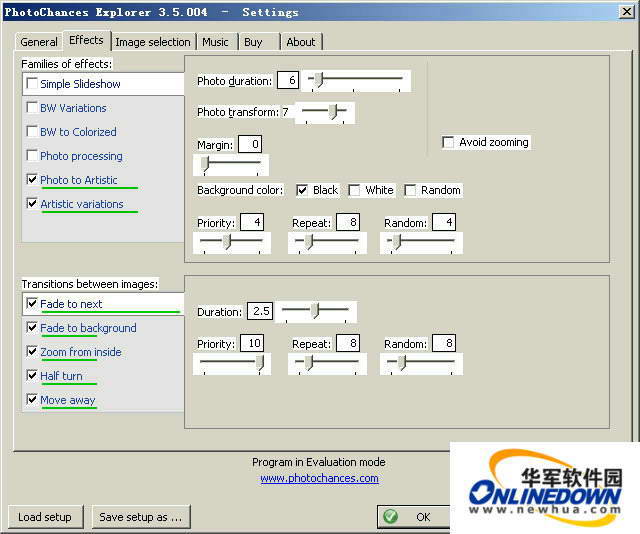Click the effects Priority slider showing 4

(232, 243)
